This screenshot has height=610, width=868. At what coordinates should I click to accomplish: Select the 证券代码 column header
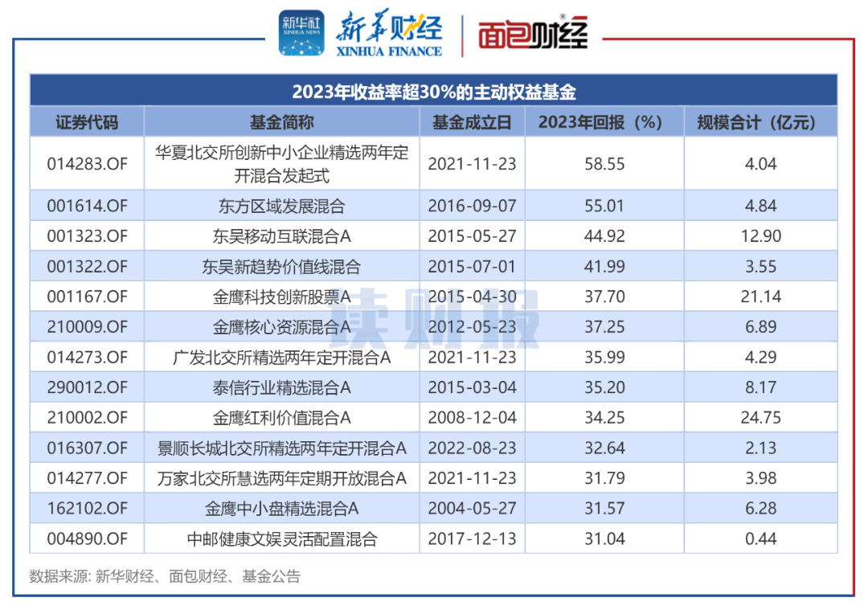coord(87,122)
